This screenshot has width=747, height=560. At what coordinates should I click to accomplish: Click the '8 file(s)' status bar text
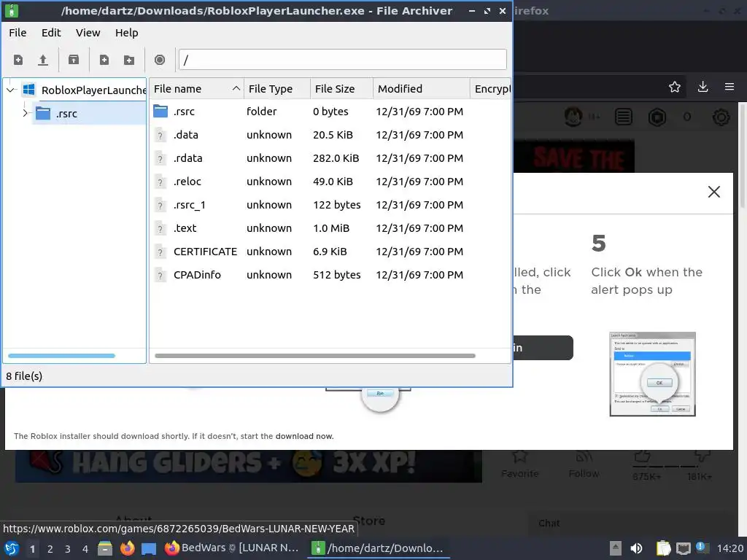24,376
